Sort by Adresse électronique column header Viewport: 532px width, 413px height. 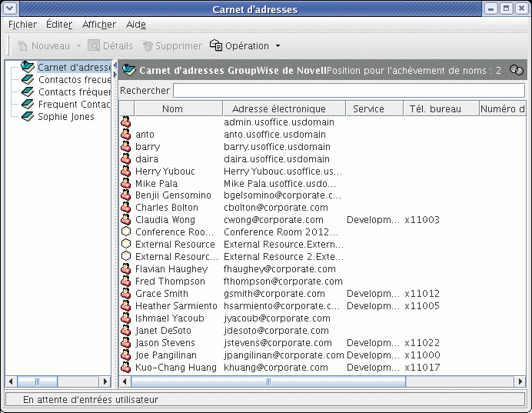click(284, 108)
